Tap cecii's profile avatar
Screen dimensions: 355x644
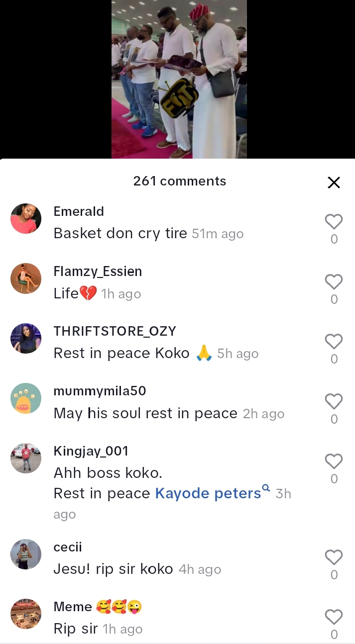coord(26,554)
